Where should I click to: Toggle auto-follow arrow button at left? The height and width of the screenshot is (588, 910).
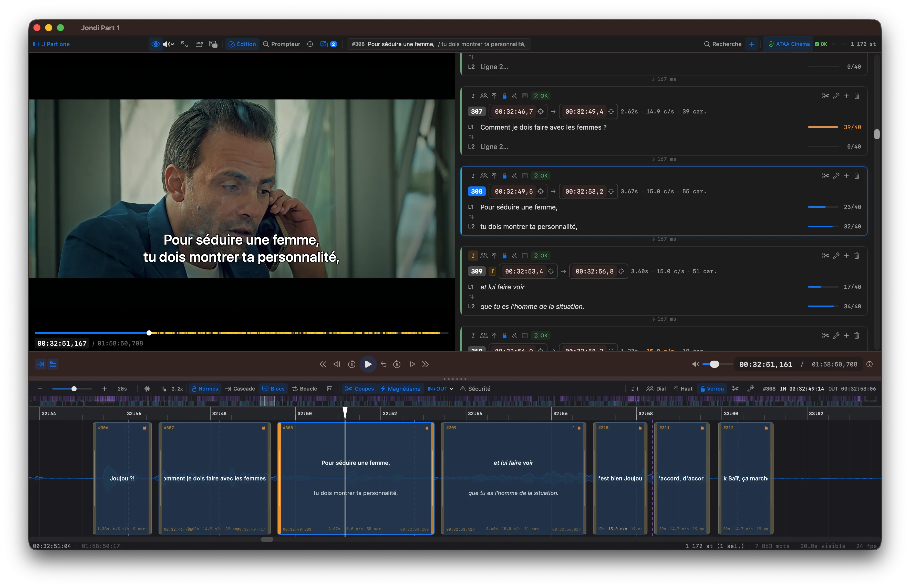(40, 364)
